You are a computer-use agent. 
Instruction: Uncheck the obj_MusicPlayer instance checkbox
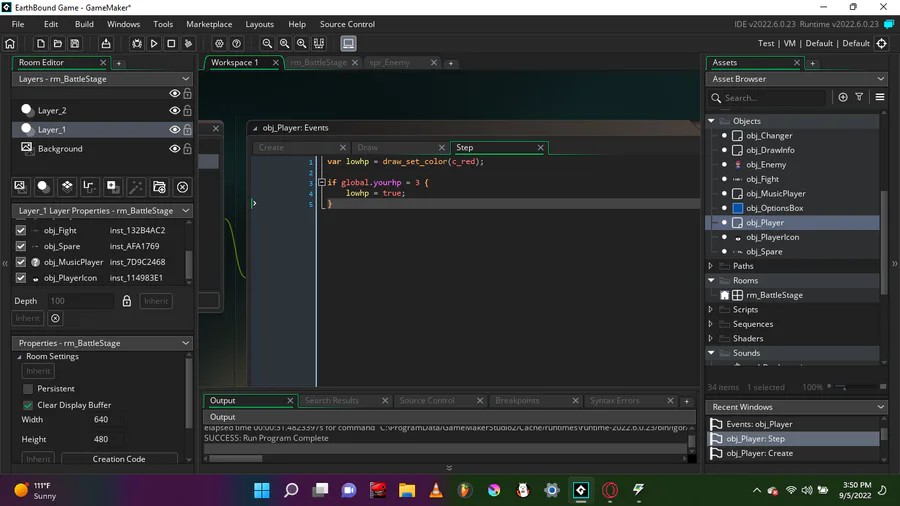point(21,262)
